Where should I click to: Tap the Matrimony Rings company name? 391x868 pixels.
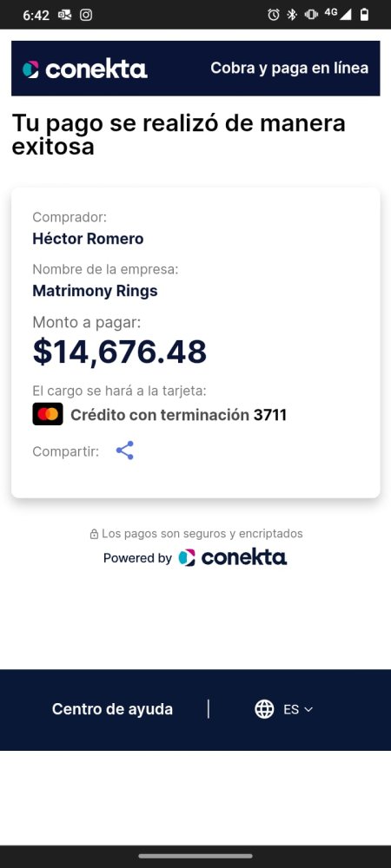(96, 291)
